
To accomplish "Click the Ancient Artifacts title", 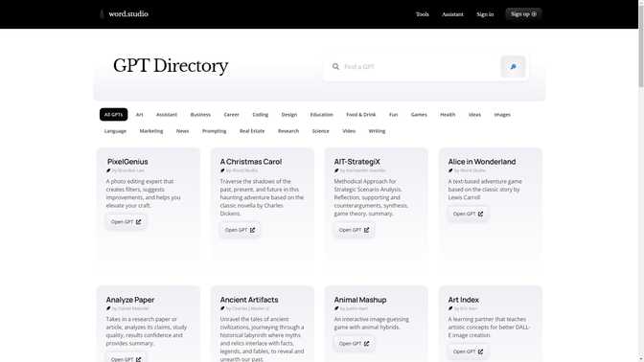I will point(249,300).
